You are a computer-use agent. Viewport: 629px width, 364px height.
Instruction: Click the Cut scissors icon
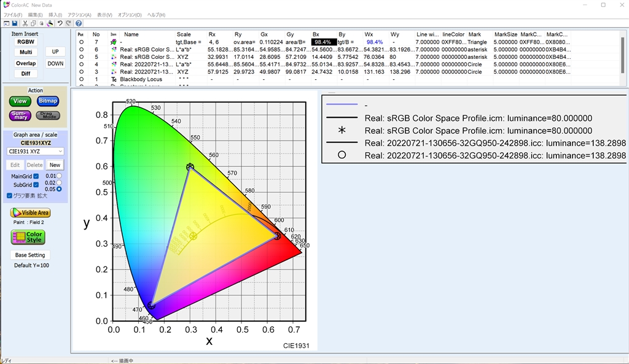tap(25, 24)
